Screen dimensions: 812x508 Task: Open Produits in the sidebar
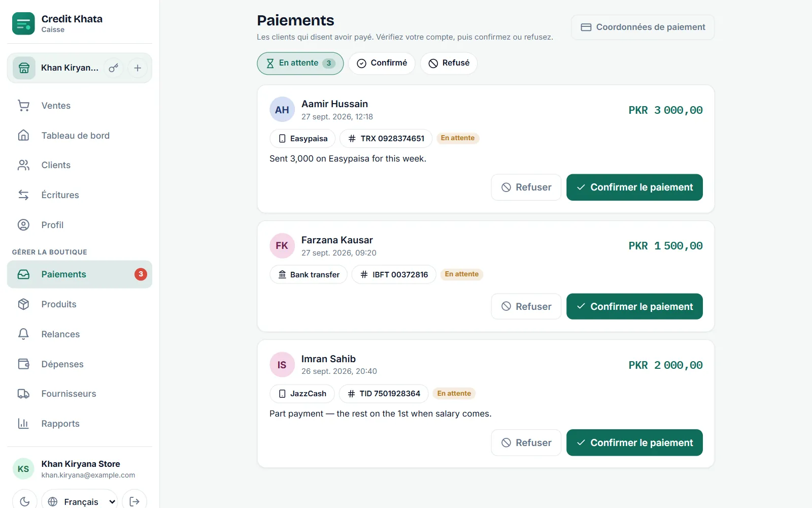[x=80, y=304]
